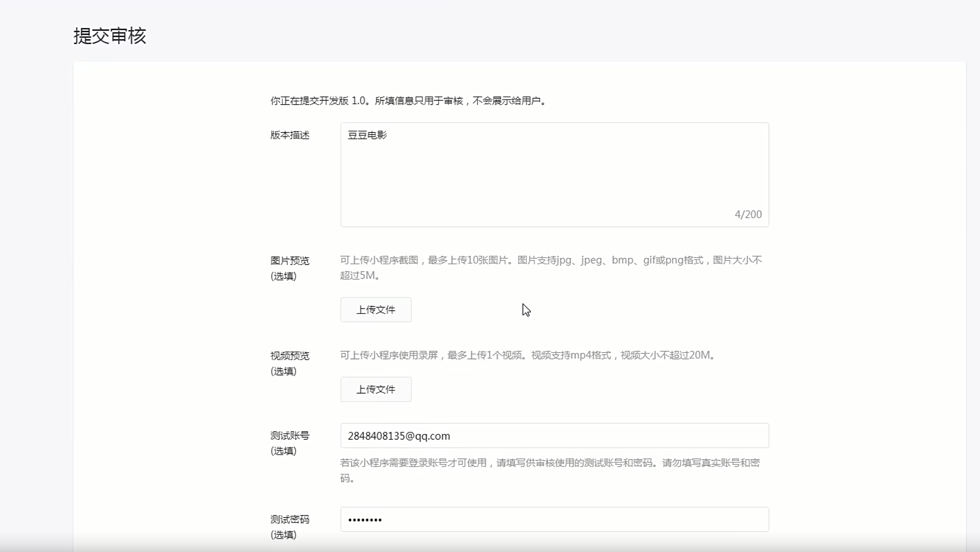This screenshot has height=552, width=980.
Task: Click the (选填) text under 图片预览
Action: click(283, 276)
